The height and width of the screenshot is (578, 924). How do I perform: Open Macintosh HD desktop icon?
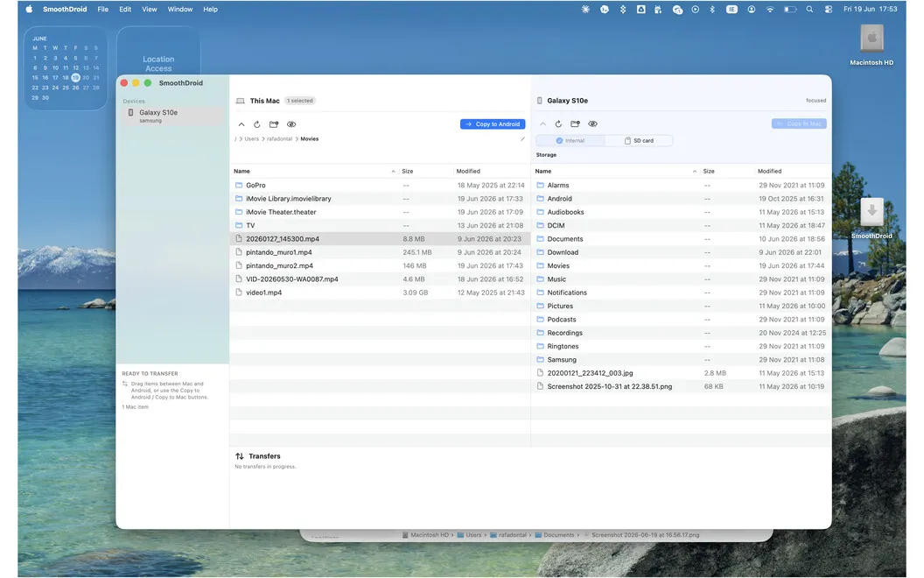click(871, 46)
